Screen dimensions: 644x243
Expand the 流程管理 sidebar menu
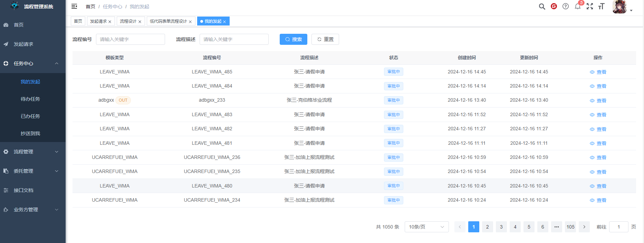pyautogui.click(x=33, y=152)
